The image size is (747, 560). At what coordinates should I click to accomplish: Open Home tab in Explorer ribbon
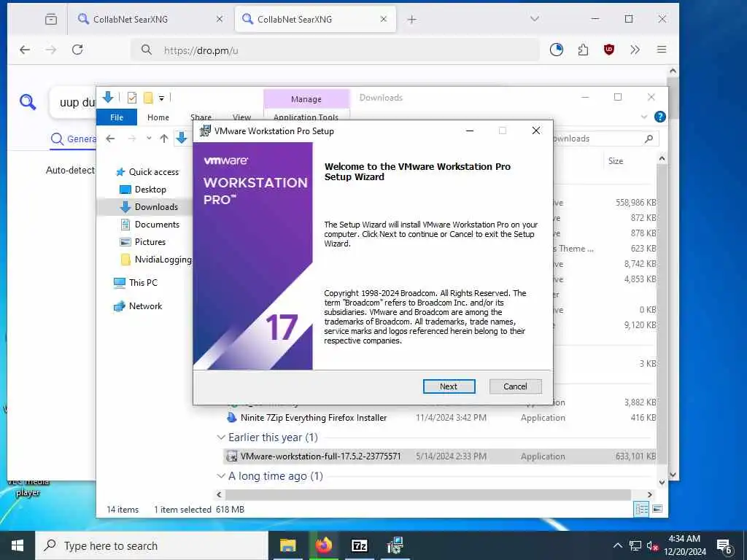point(158,117)
